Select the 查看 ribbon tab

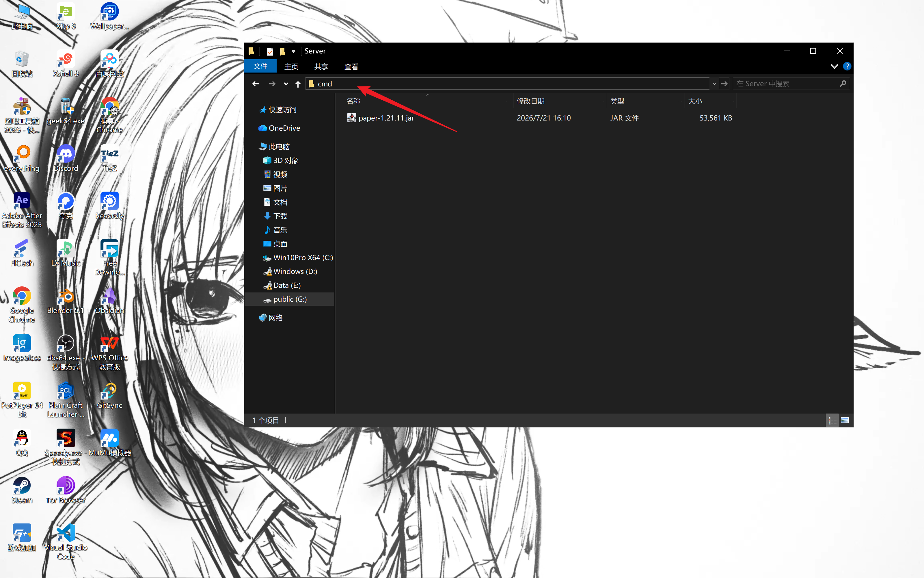coord(351,66)
